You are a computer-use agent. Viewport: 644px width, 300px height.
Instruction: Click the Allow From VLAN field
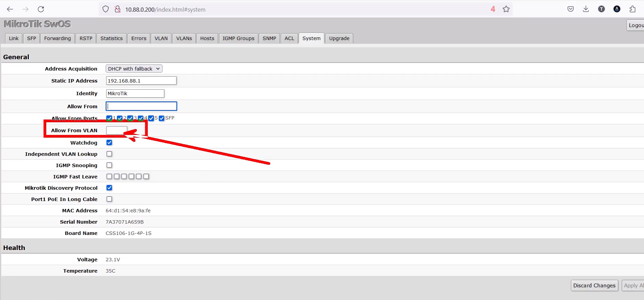point(117,130)
